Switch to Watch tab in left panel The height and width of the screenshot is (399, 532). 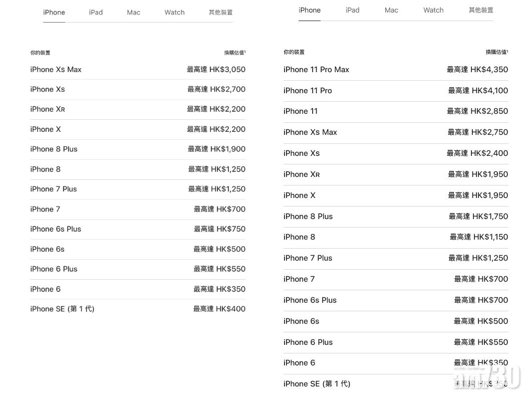click(174, 13)
